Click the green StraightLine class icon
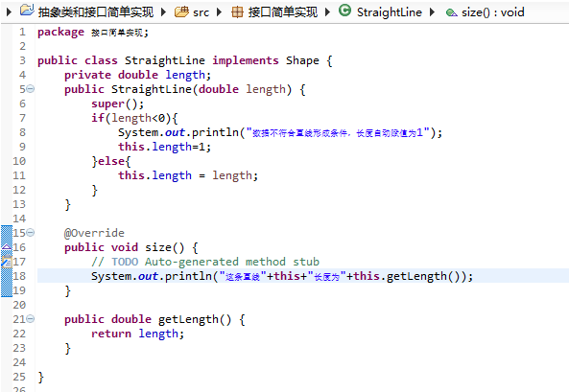Image resolution: width=569 pixels, height=392 pixels. (x=344, y=11)
